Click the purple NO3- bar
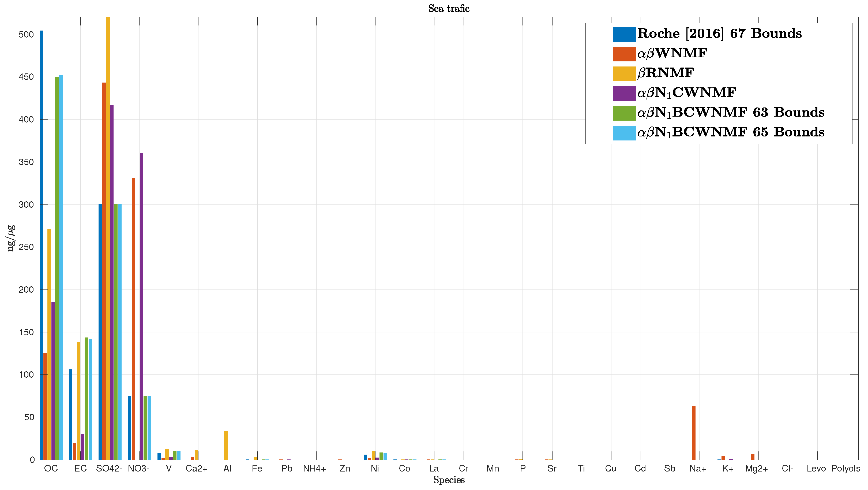Image resolution: width=868 pixels, height=490 pixels. point(141,306)
